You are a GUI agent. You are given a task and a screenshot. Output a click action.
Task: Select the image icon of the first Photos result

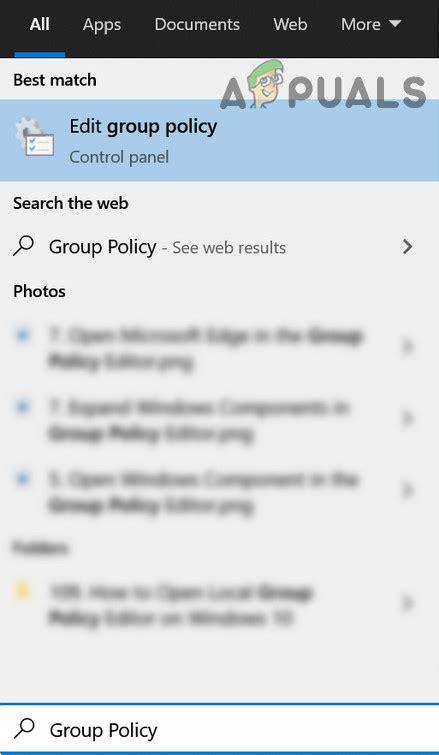pyautogui.click(x=22, y=335)
